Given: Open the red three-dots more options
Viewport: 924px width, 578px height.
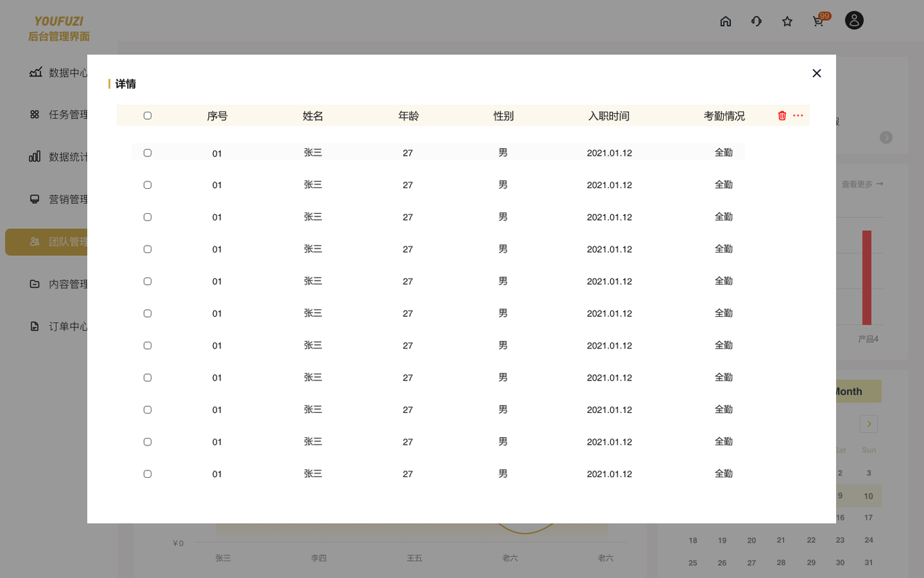Looking at the screenshot, I should coord(798,116).
